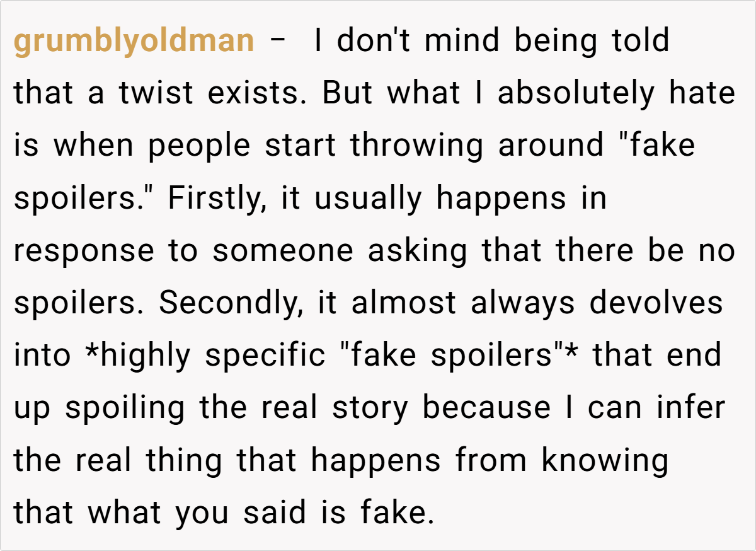Click the word "people" in the comment

click(x=200, y=146)
